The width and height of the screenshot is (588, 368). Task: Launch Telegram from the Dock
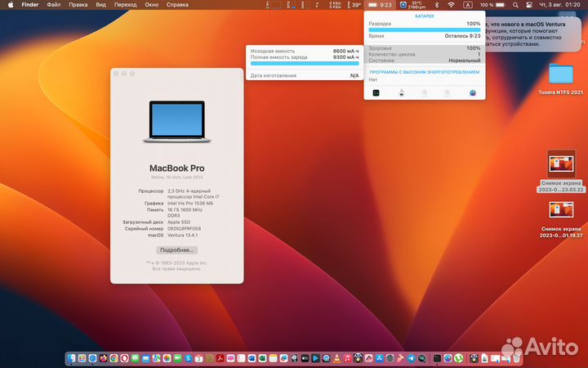411,358
